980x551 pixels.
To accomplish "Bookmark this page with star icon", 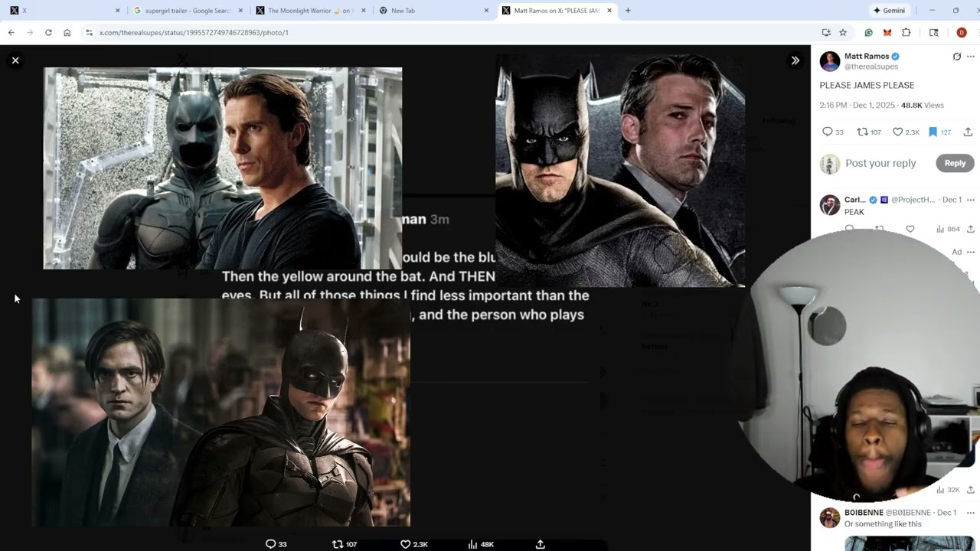I will (x=843, y=33).
